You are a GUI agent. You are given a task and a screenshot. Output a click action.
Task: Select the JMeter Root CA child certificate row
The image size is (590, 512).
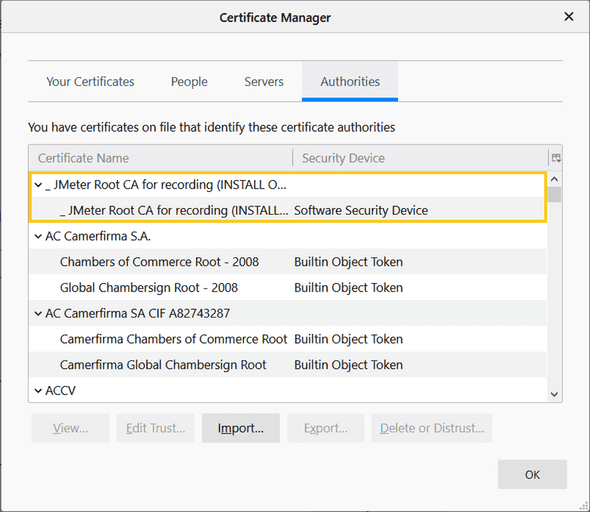pyautogui.click(x=288, y=210)
